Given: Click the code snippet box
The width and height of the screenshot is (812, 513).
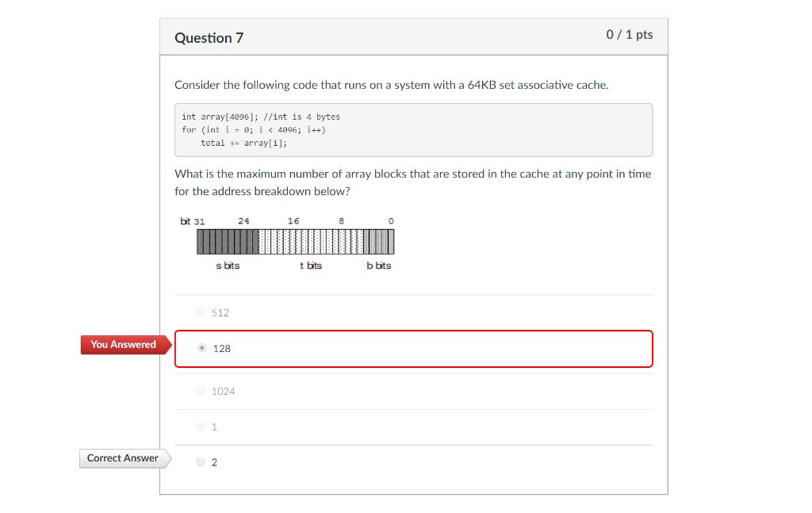Looking at the screenshot, I should coord(412,129).
